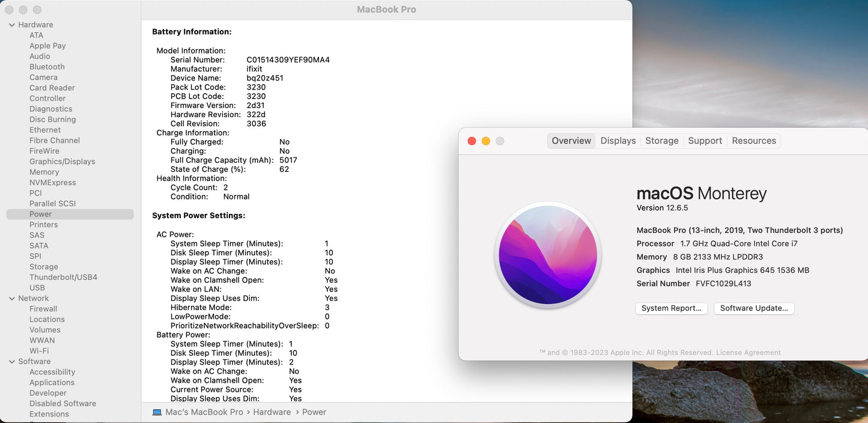Click Hardware in the bottom path bar
This screenshot has width=868, height=423.
click(x=272, y=412)
